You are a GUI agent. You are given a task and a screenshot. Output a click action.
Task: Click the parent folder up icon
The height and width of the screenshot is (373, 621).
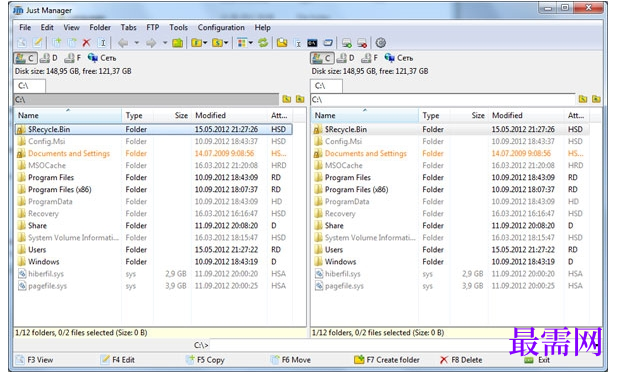pyautogui.click(x=177, y=43)
